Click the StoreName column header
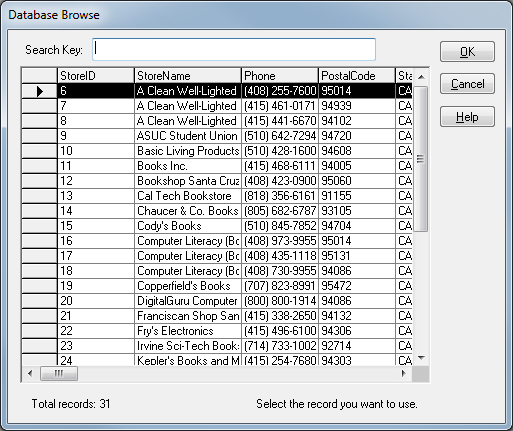Screen dimensions: 513x431 (188, 76)
